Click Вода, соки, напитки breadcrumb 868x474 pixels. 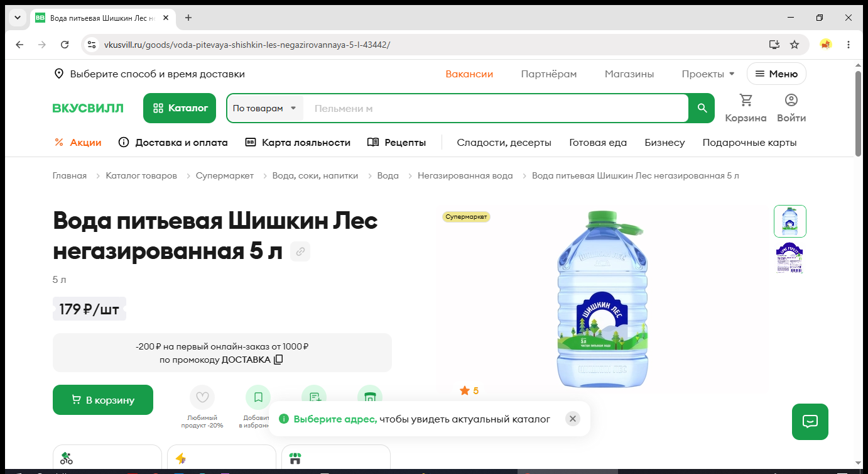point(315,175)
